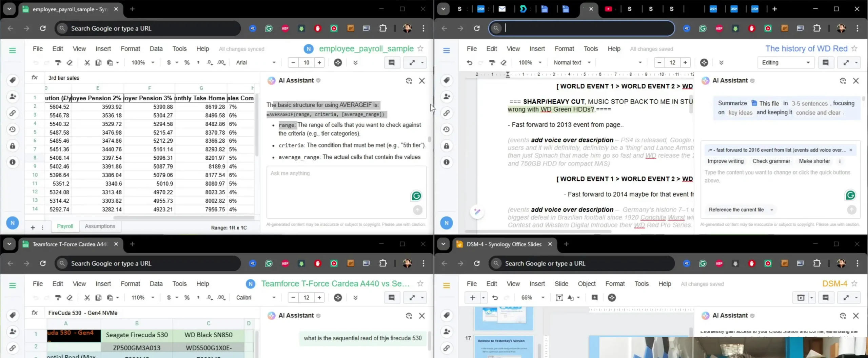Select the paint format tool in payroll toolbar
Viewport: 868px width, 358px height.
point(58,62)
